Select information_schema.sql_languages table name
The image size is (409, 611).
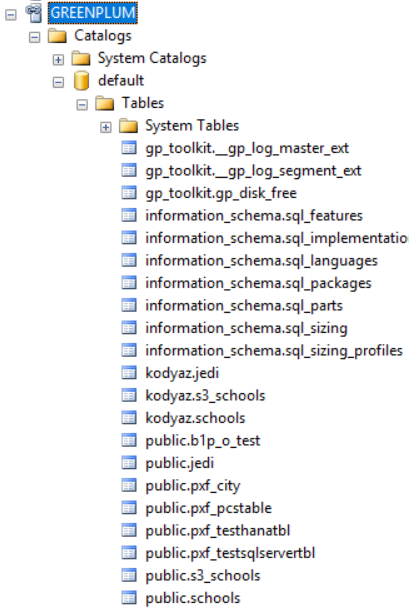coord(261,261)
